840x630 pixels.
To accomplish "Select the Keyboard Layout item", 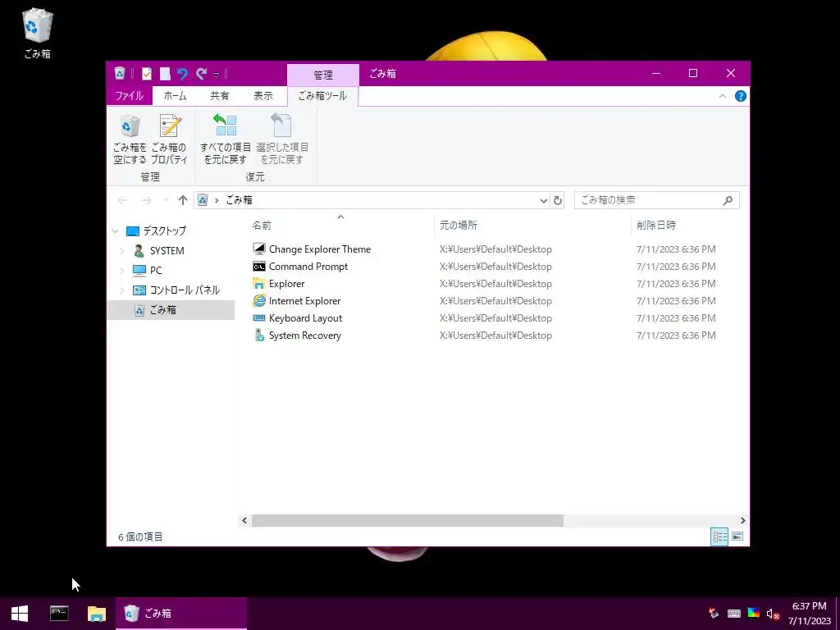I will pos(305,318).
